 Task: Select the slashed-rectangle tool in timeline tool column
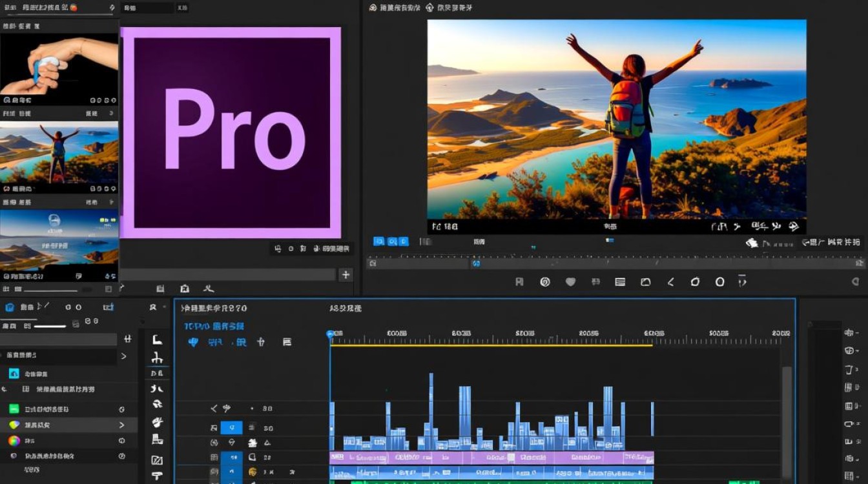pyautogui.click(x=157, y=460)
